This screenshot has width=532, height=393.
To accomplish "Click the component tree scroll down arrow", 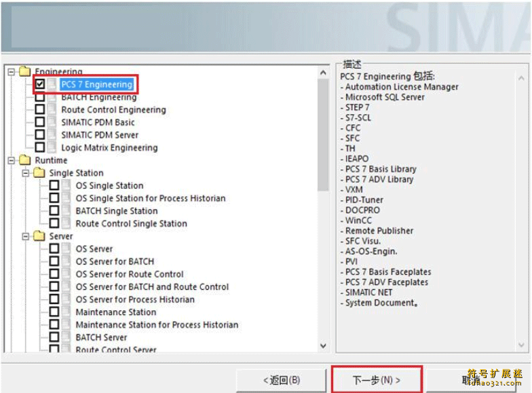I will click(x=323, y=345).
